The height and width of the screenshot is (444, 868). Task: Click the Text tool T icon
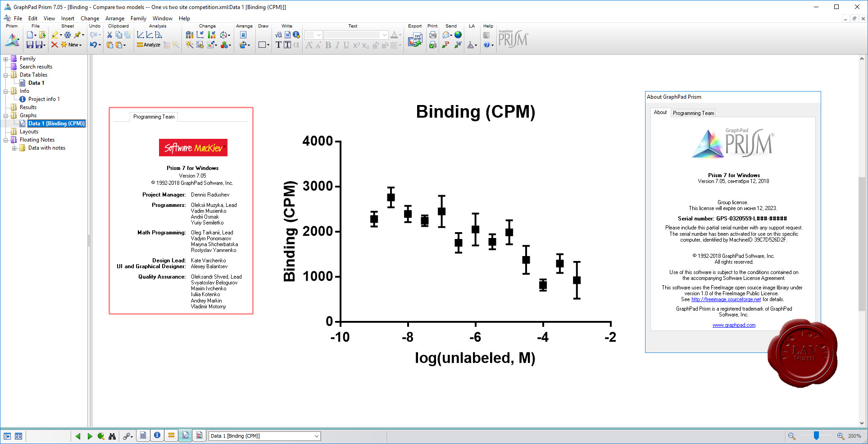(x=278, y=45)
